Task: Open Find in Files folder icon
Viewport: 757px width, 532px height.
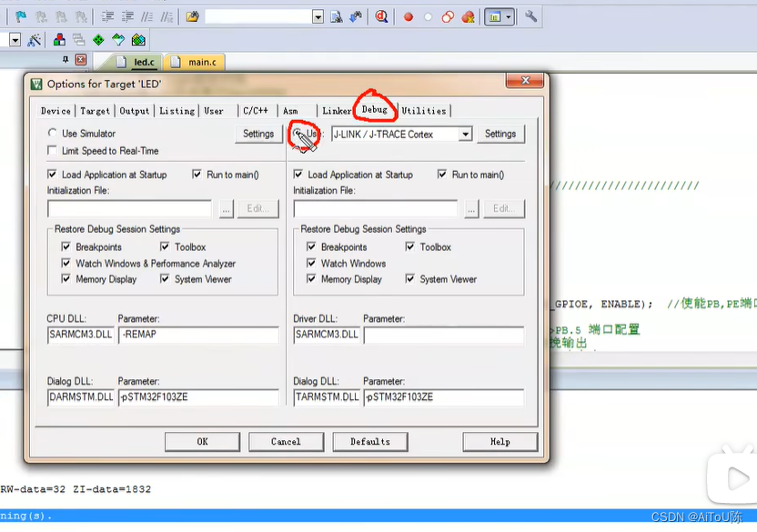Action: coord(192,17)
